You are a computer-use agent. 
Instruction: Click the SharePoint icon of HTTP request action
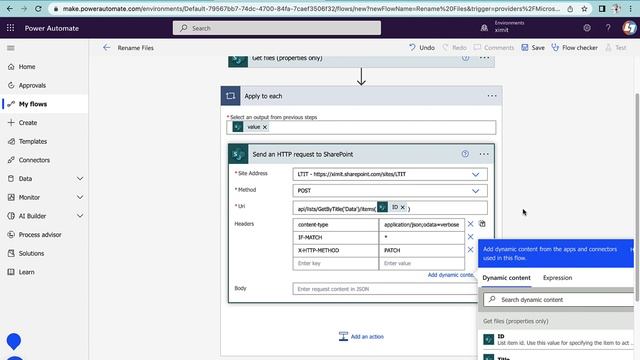click(x=238, y=154)
